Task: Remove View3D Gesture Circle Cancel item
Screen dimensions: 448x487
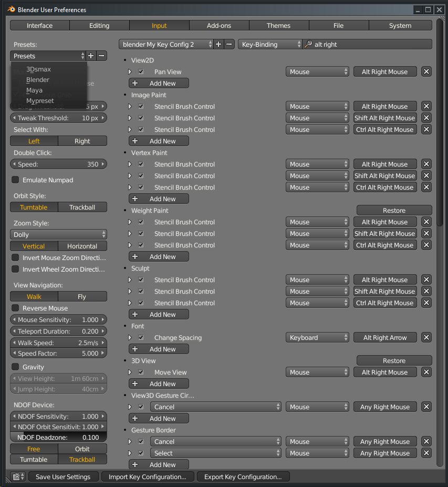Action: (x=426, y=407)
